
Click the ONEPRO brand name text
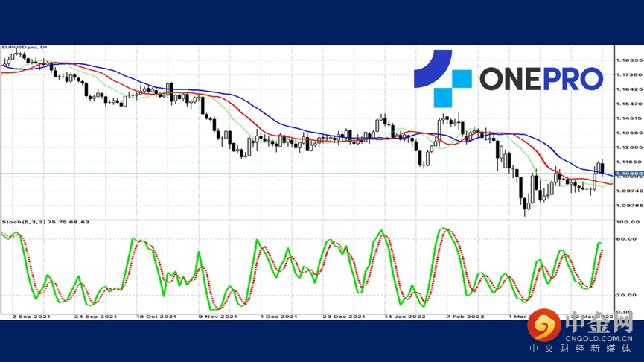pyautogui.click(x=541, y=79)
